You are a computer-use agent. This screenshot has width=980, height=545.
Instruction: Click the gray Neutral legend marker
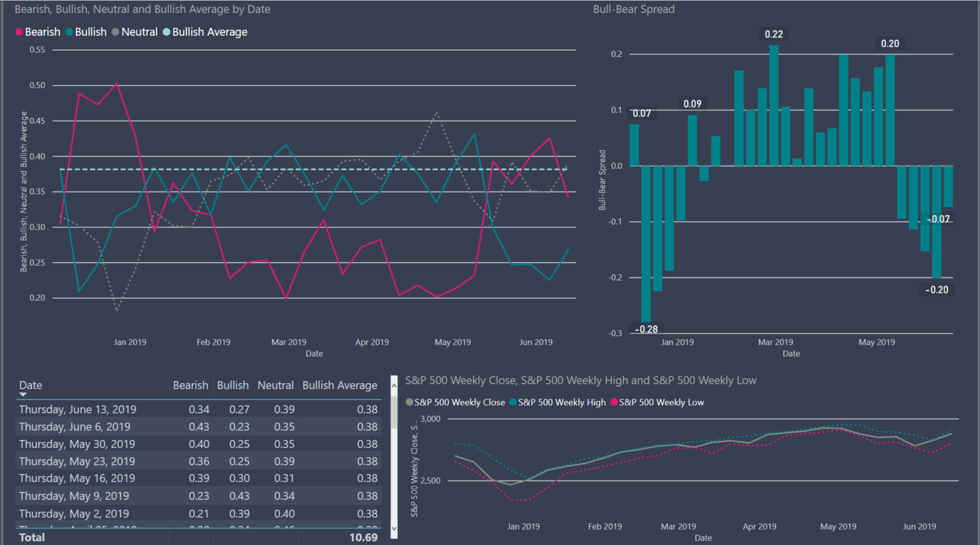pos(116,32)
